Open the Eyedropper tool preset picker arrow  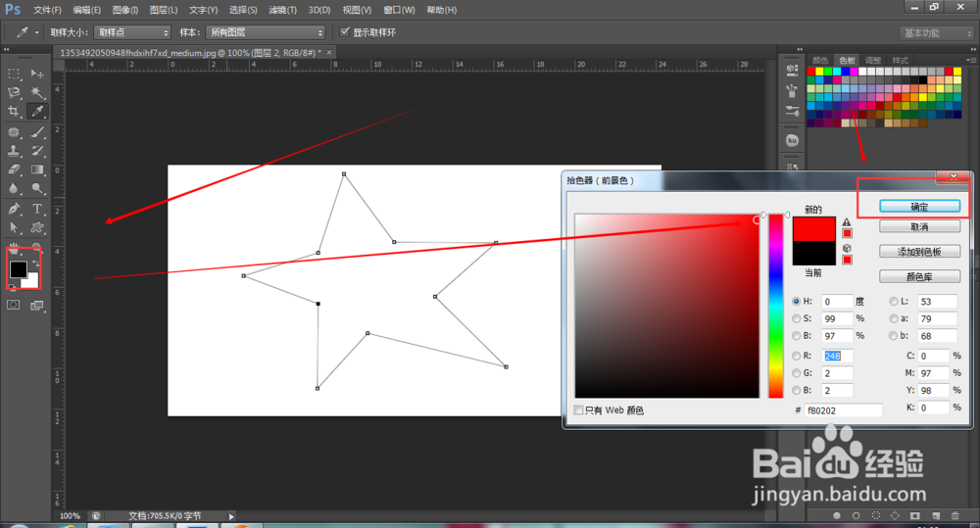(36, 32)
